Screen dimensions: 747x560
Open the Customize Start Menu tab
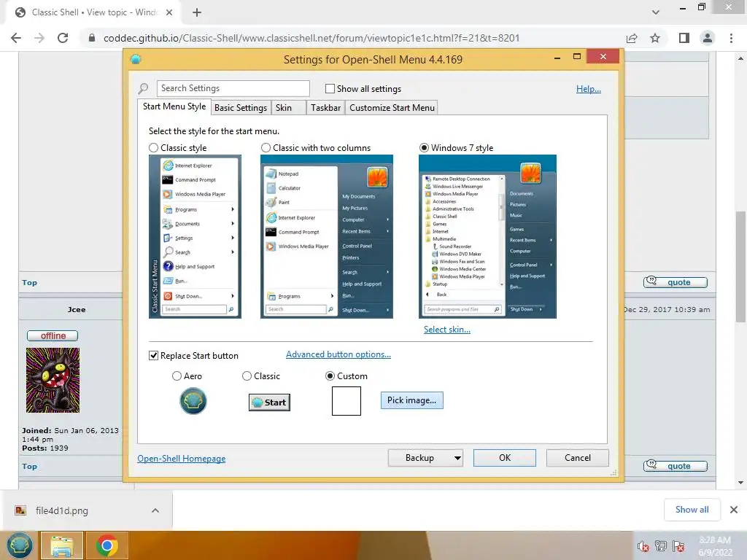[392, 108]
